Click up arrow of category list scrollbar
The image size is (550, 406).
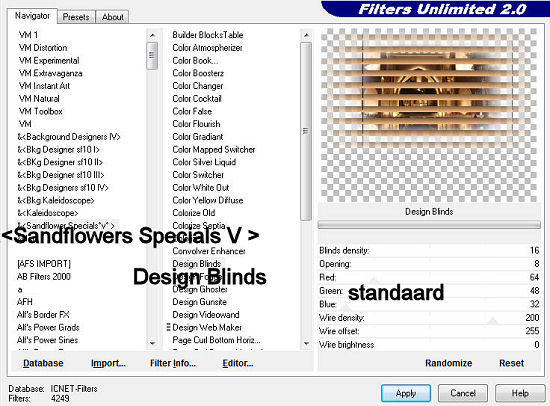152,35
